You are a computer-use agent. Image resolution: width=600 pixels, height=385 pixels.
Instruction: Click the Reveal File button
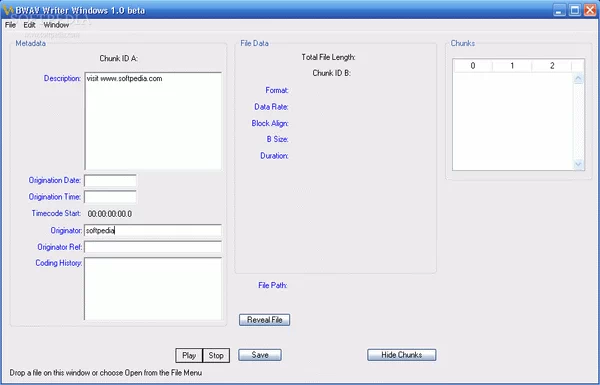click(264, 320)
